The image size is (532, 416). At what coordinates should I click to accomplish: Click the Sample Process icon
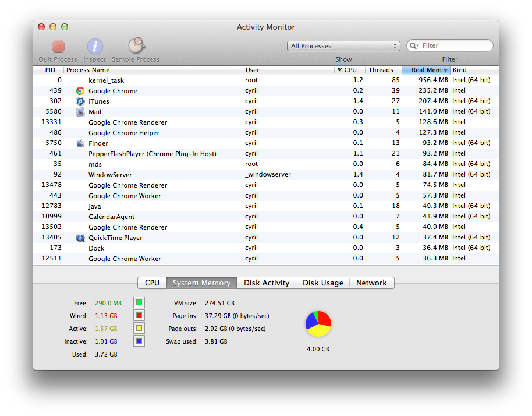click(x=136, y=45)
